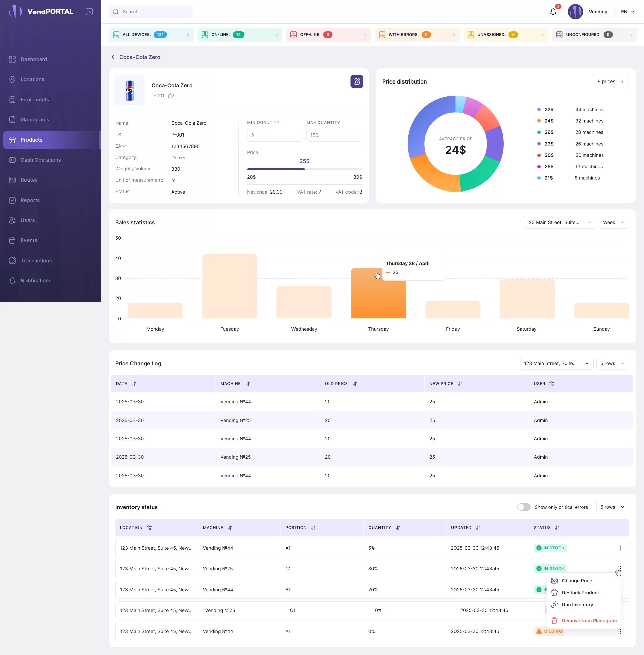Adjust the Price slider track

305,169
